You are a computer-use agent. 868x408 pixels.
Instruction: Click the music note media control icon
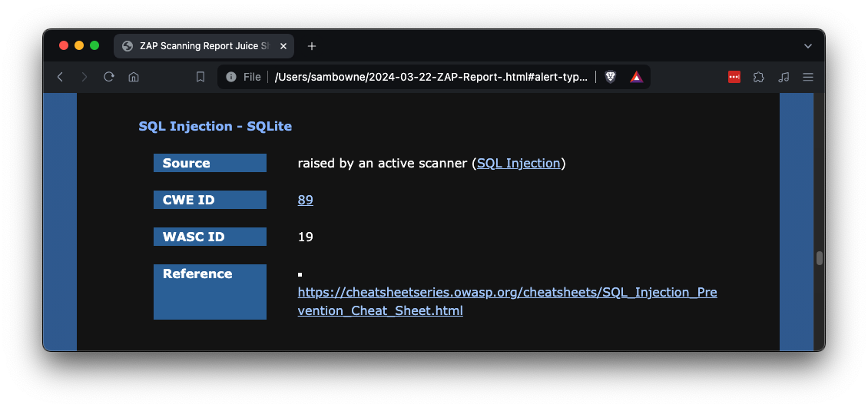click(x=784, y=77)
